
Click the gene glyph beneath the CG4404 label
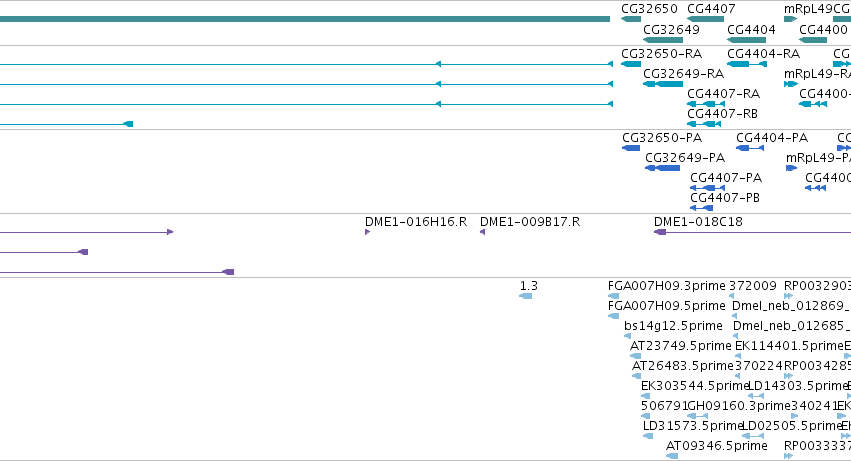click(746, 40)
